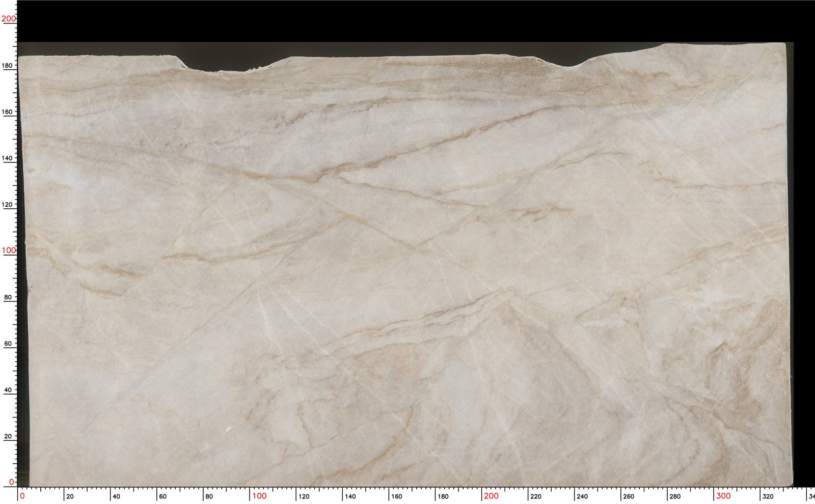Click the 80 label on the horizontal ruler
The width and height of the screenshot is (815, 504).
pos(209,496)
